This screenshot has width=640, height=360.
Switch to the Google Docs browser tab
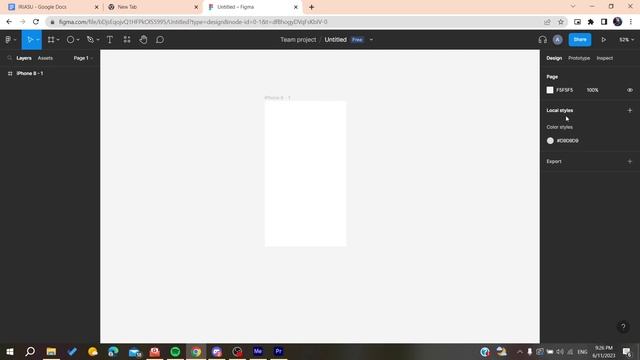[x=53, y=7]
